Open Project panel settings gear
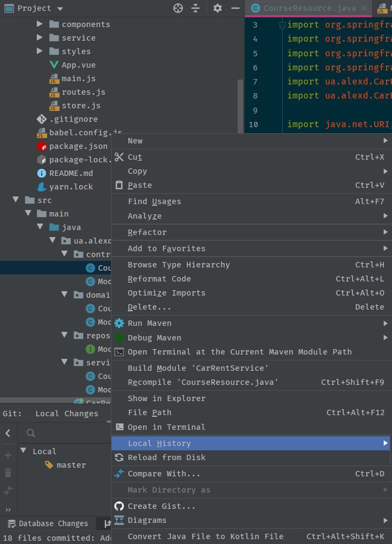 218,8
